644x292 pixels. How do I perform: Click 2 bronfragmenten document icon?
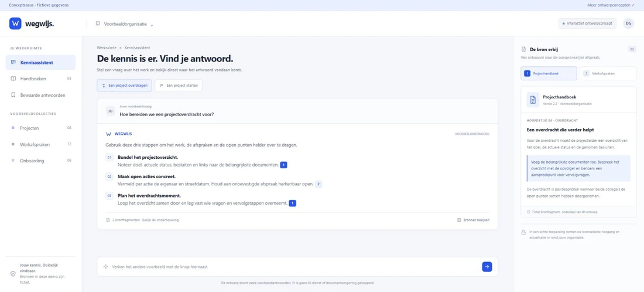pos(108,220)
